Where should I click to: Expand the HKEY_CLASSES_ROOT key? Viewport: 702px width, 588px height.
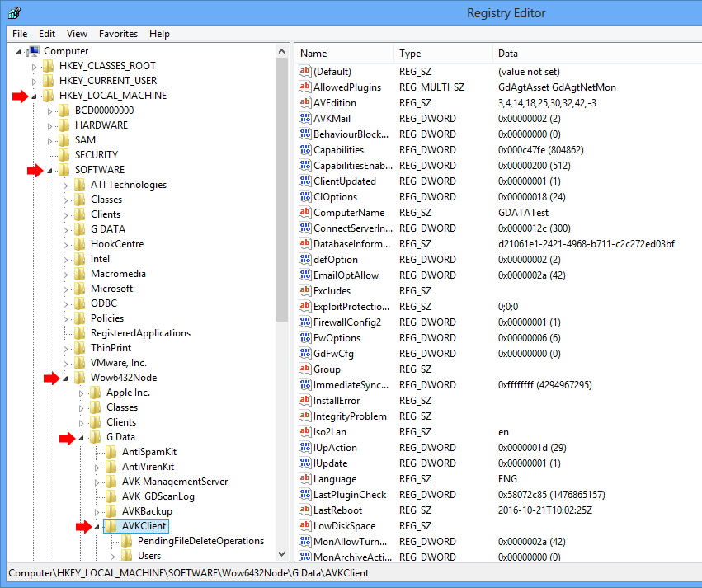(34, 67)
